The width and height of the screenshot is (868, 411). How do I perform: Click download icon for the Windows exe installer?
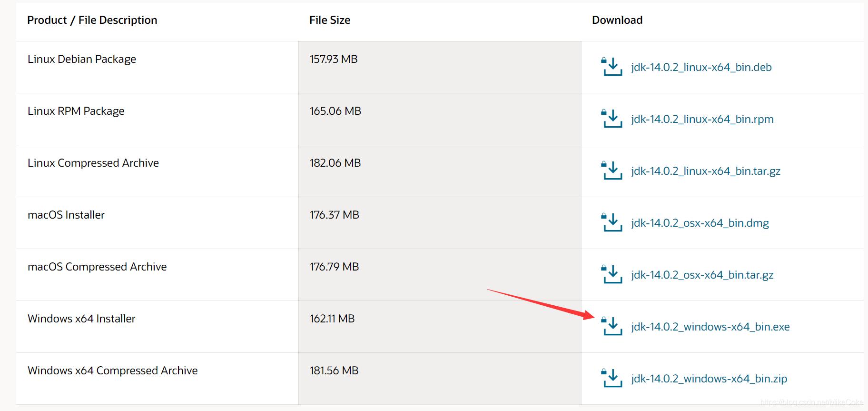[612, 327]
